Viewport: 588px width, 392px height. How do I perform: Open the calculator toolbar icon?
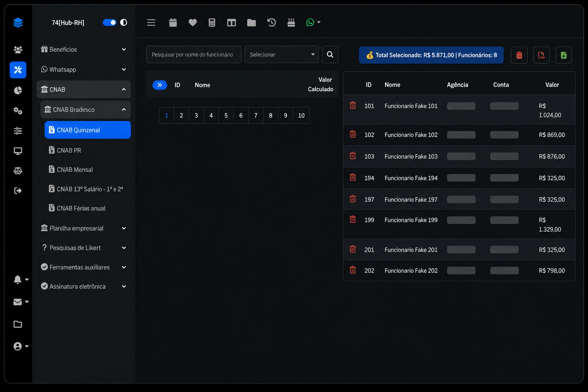[x=212, y=23]
